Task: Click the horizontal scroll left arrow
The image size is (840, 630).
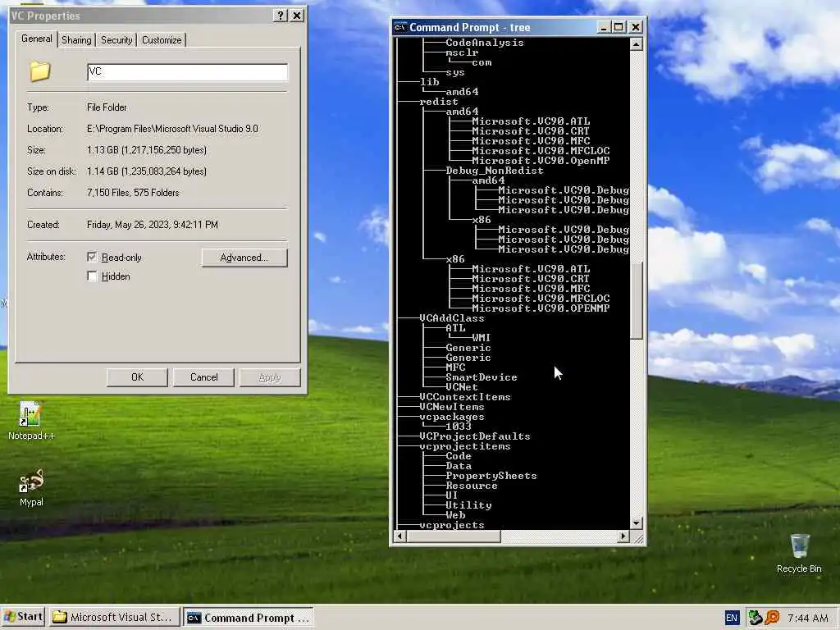Action: pyautogui.click(x=400, y=536)
